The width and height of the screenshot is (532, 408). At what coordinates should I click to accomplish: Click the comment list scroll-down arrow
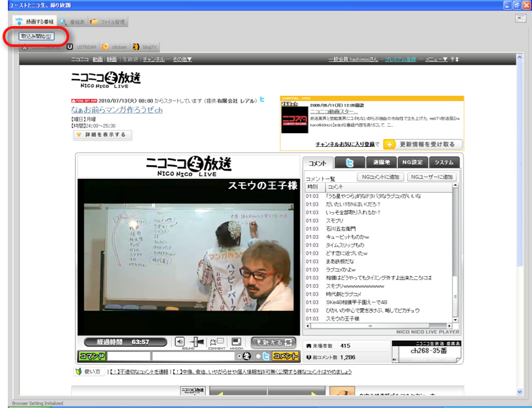456,320
